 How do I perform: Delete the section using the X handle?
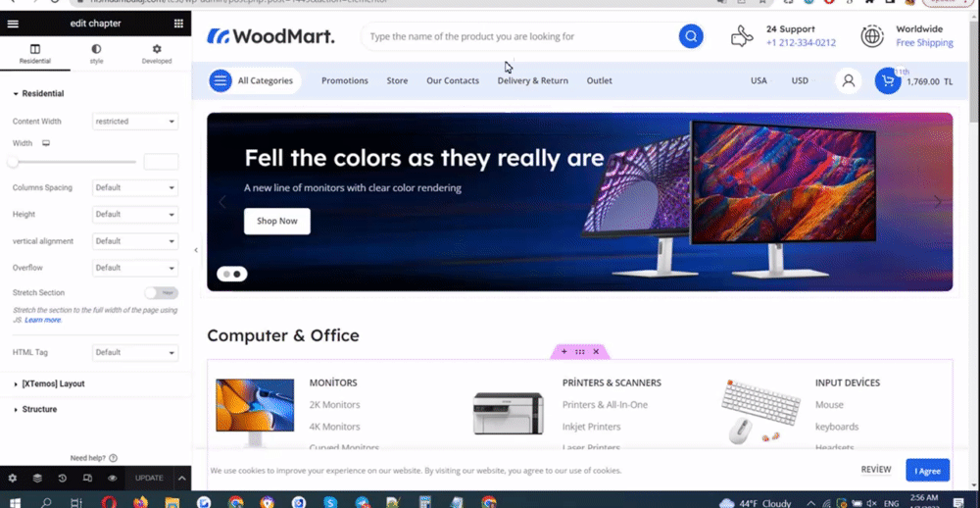(596, 352)
